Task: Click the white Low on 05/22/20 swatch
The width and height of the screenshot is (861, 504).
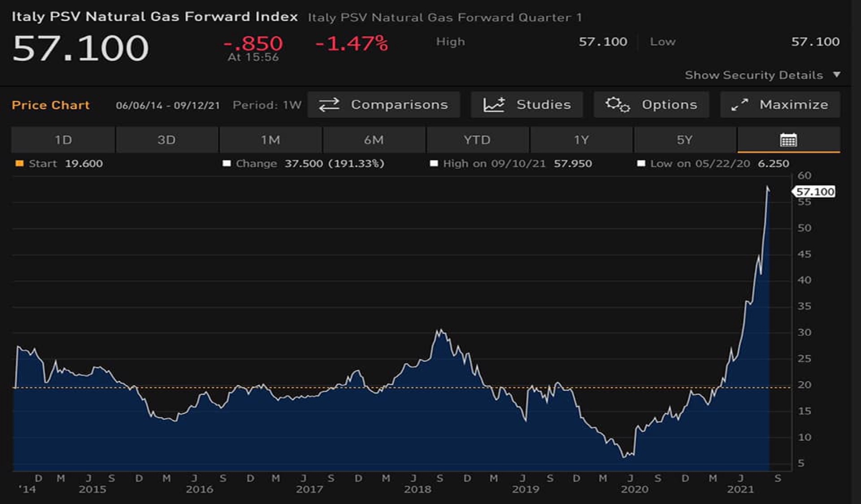Action: [641, 164]
